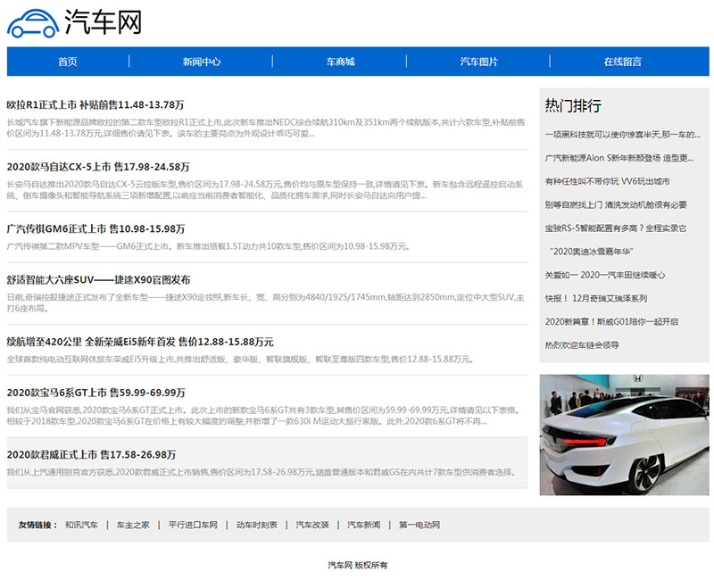714x588 pixels.
Task: Open the 首页 navigation tab
Action: (x=68, y=62)
